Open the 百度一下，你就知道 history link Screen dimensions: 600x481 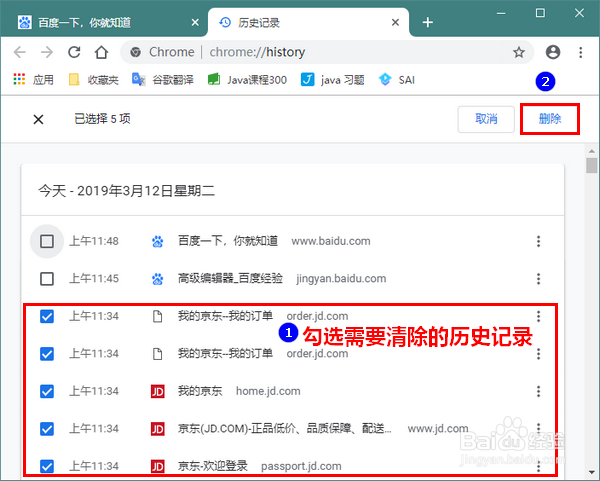(x=228, y=241)
